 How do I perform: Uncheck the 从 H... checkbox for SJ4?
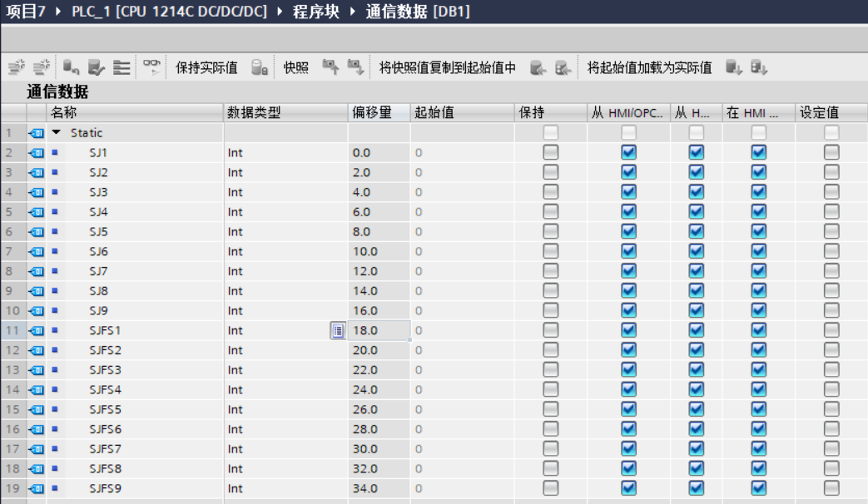click(x=696, y=211)
